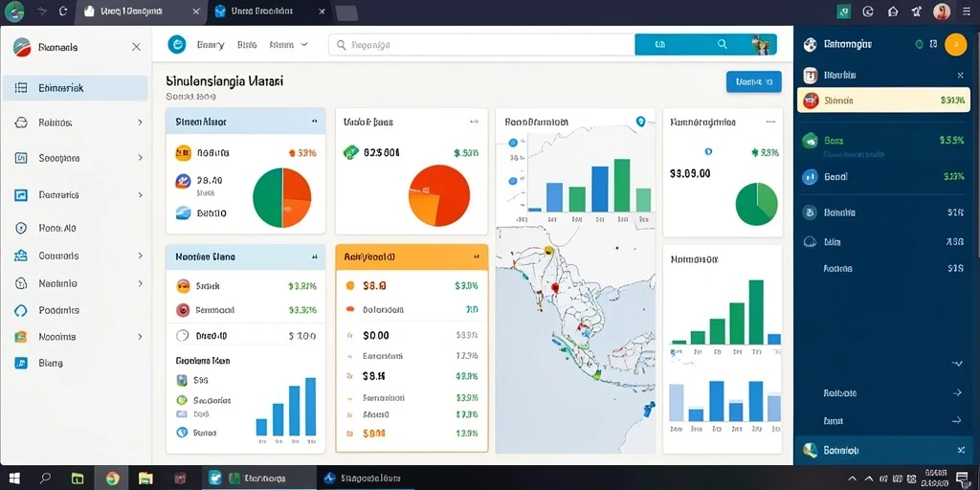Click the blue map marker icon above chart
This screenshot has width=980, height=490.
(639, 122)
